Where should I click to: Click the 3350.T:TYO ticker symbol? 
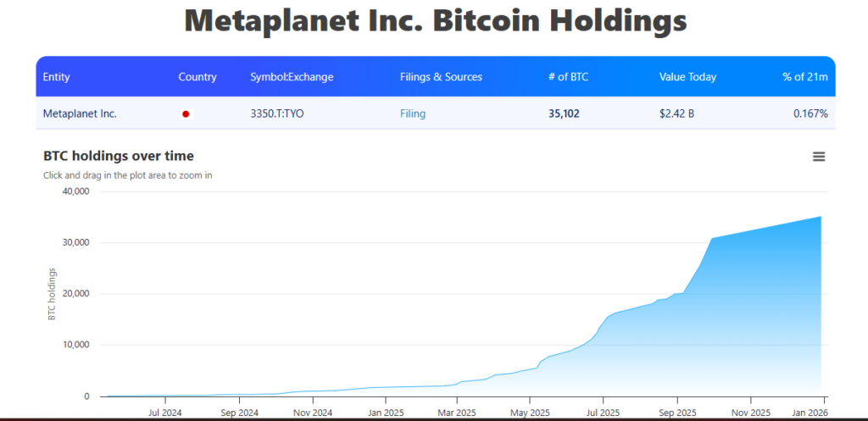pyautogui.click(x=276, y=114)
